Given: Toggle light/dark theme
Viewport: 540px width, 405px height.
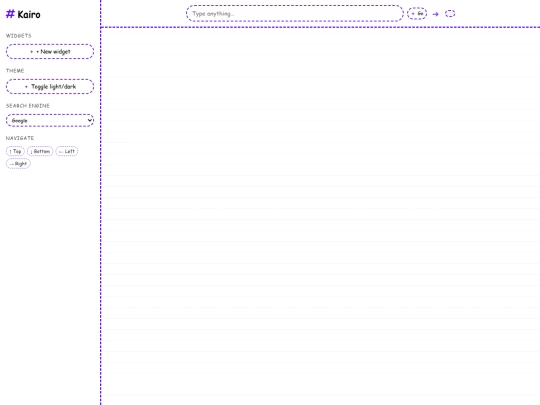Looking at the screenshot, I should (x=50, y=86).
